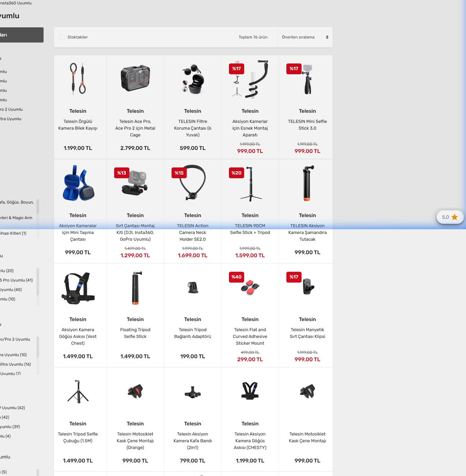Image resolution: width=466 pixels, height=476 pixels.
Task: Click the %17 badge on Manyetik Sırt Çantası Klipsi
Action: pyautogui.click(x=294, y=277)
